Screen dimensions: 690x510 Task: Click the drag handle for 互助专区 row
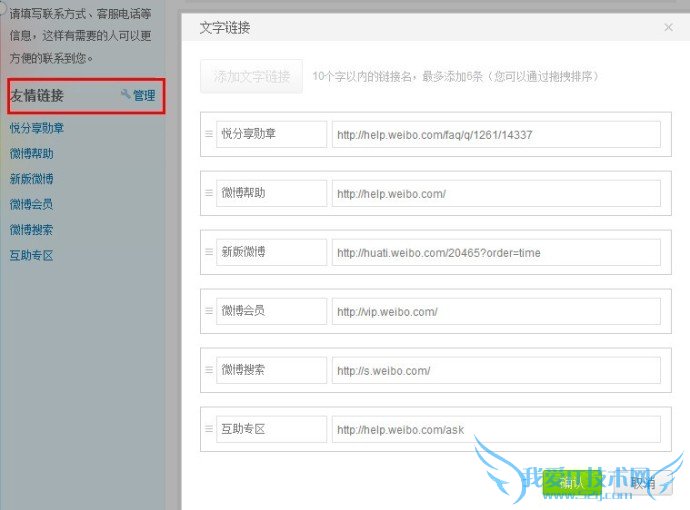click(x=209, y=429)
